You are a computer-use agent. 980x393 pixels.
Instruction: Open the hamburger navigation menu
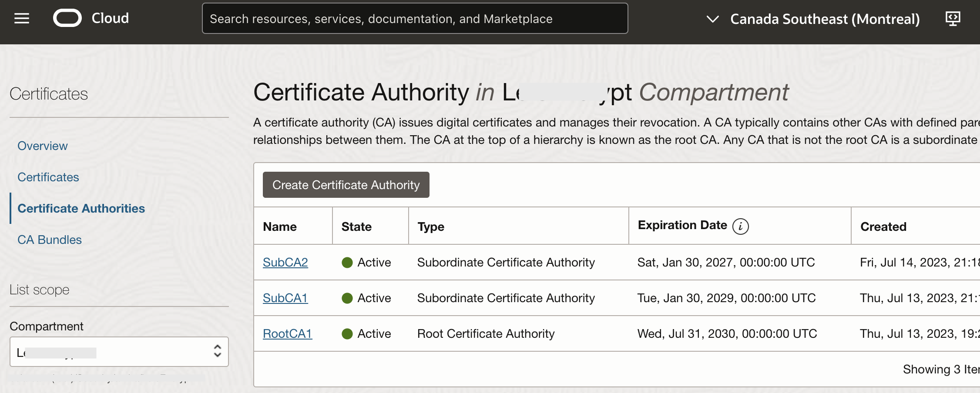[22, 18]
